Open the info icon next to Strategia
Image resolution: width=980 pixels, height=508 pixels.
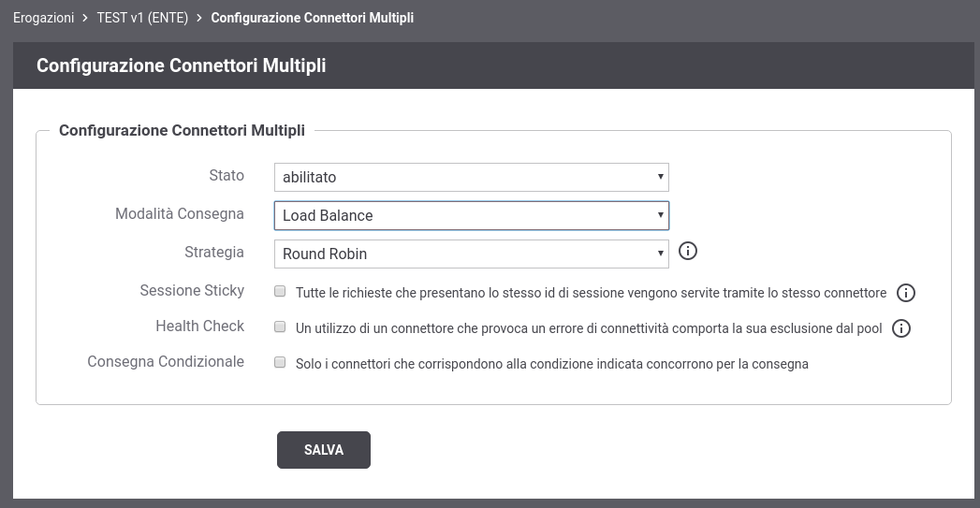[688, 251]
